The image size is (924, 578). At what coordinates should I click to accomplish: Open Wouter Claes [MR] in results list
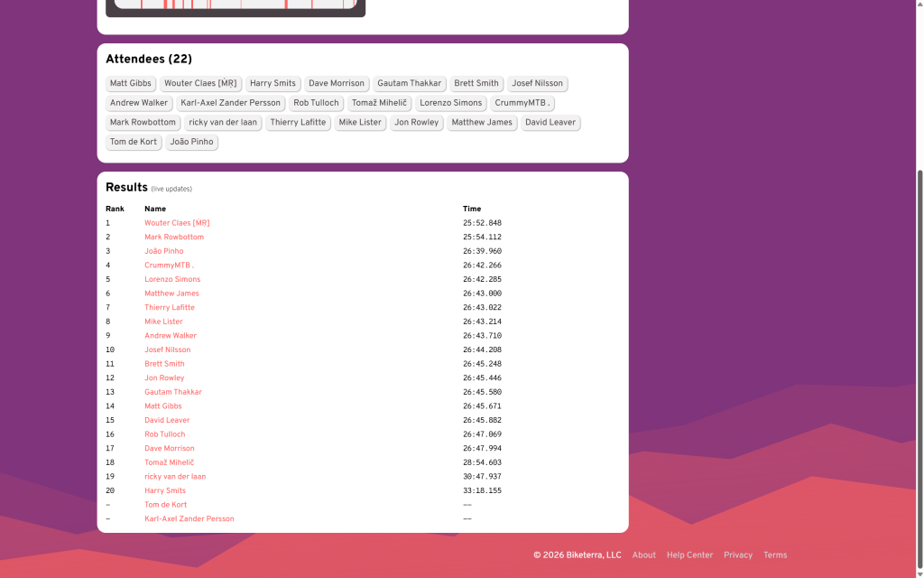click(x=177, y=223)
